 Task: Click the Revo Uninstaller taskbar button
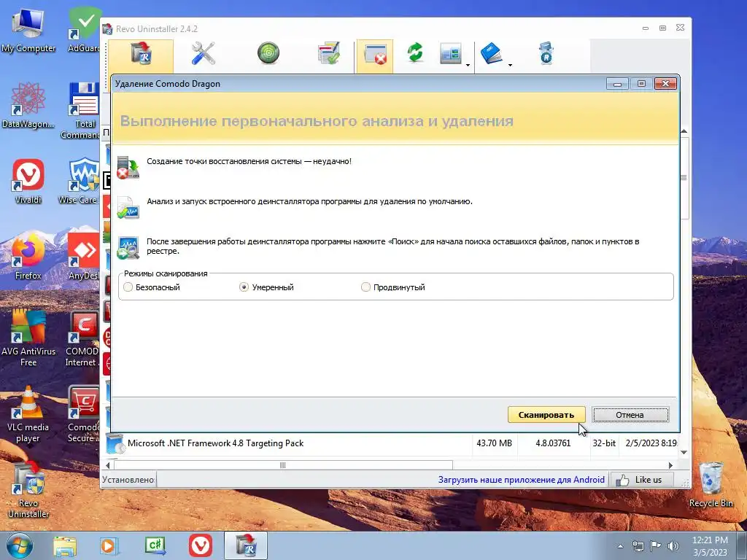(x=246, y=545)
